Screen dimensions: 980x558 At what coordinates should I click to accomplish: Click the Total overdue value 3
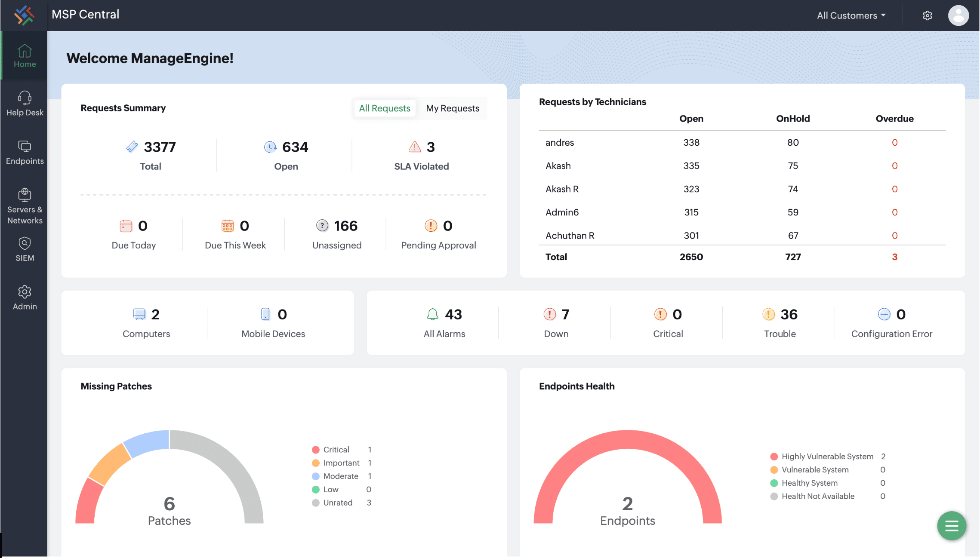pos(894,257)
